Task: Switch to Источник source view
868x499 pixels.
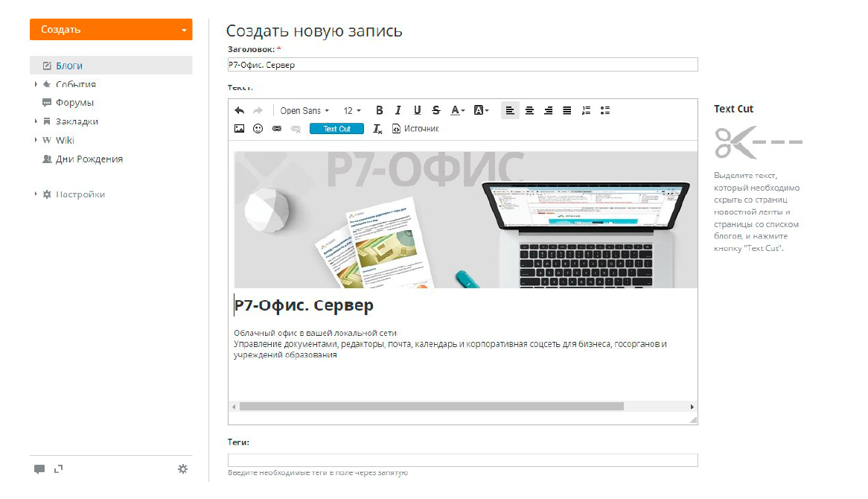Action: tap(415, 129)
